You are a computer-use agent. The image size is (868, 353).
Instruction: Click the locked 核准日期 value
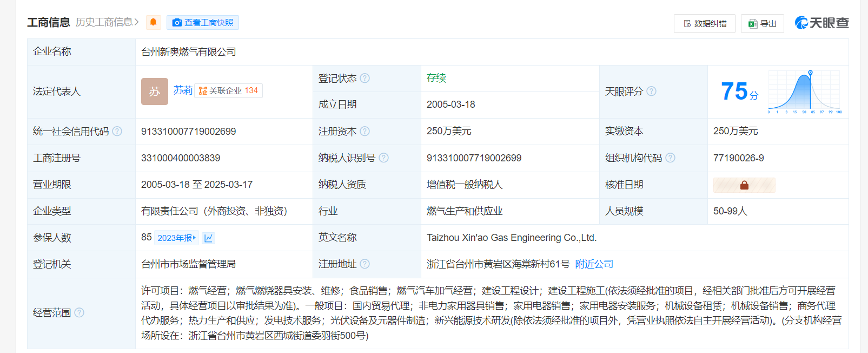744,185
